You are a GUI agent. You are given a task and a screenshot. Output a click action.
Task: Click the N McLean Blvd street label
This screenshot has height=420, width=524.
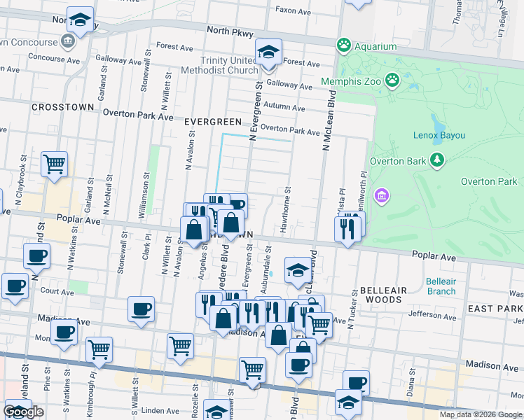[x=329, y=120]
